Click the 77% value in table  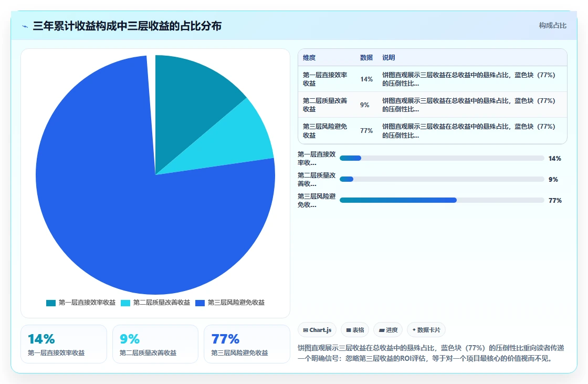point(366,131)
